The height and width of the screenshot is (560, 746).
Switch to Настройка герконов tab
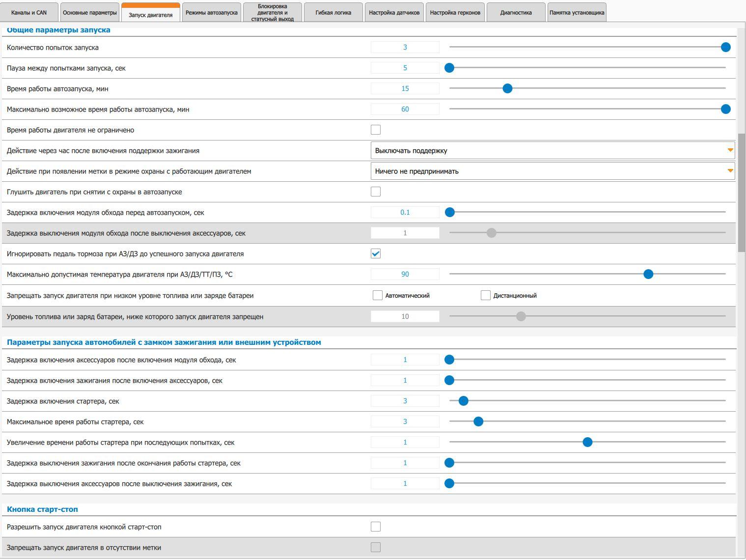tap(455, 12)
